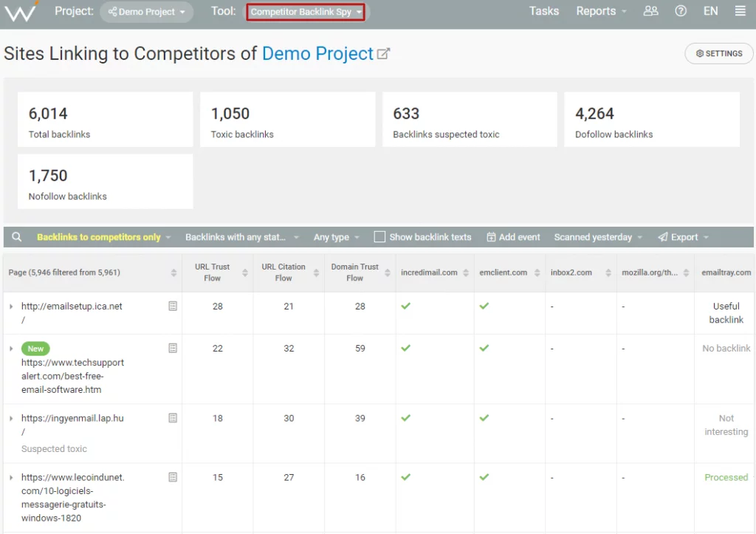Click Useful backlink status cell
756x534 pixels.
coord(726,312)
